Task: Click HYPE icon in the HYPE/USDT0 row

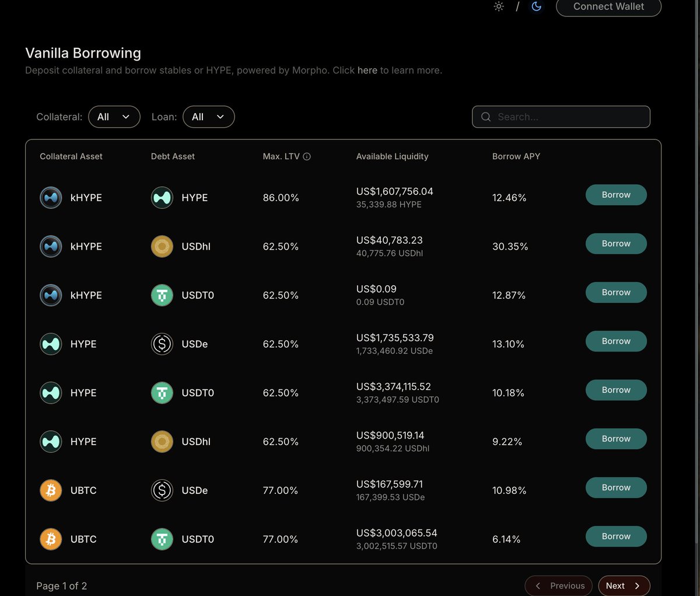Action: 51,393
